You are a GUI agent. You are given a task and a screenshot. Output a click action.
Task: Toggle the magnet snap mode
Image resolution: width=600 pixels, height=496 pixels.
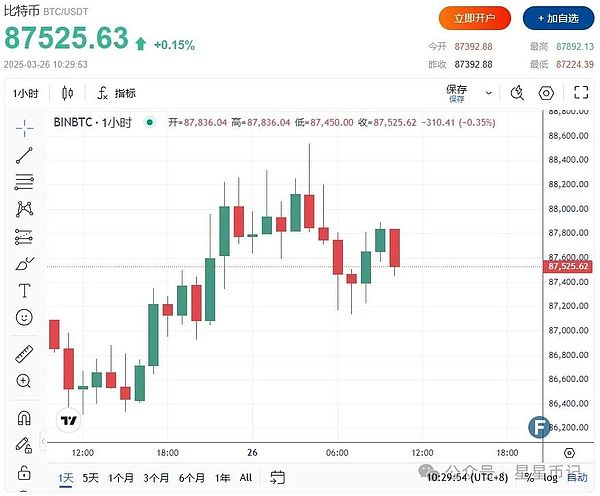(x=24, y=417)
